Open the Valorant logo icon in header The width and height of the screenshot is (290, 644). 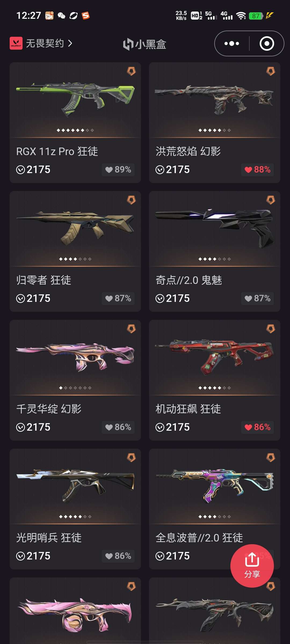point(16,43)
